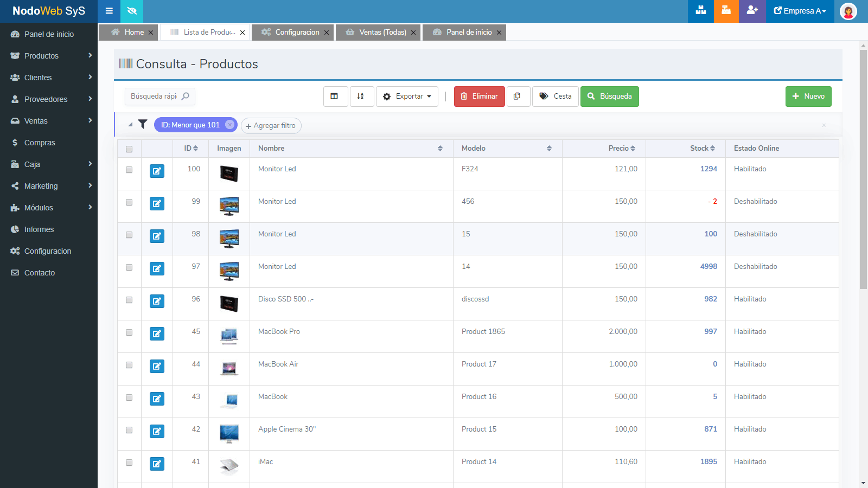Switch to the Ventas (Todas) tab
The image size is (868, 488).
coord(382,33)
